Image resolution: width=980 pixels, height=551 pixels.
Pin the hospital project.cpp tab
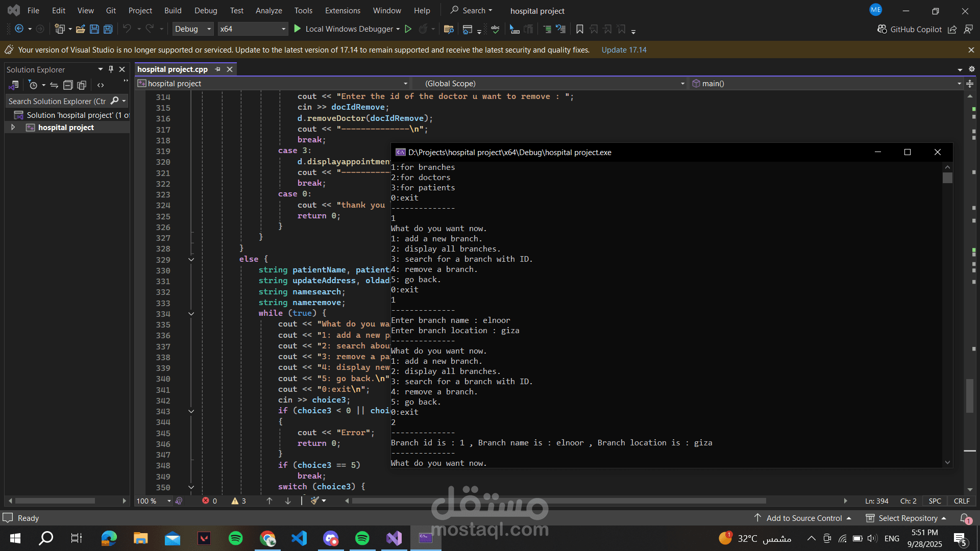[x=218, y=69]
